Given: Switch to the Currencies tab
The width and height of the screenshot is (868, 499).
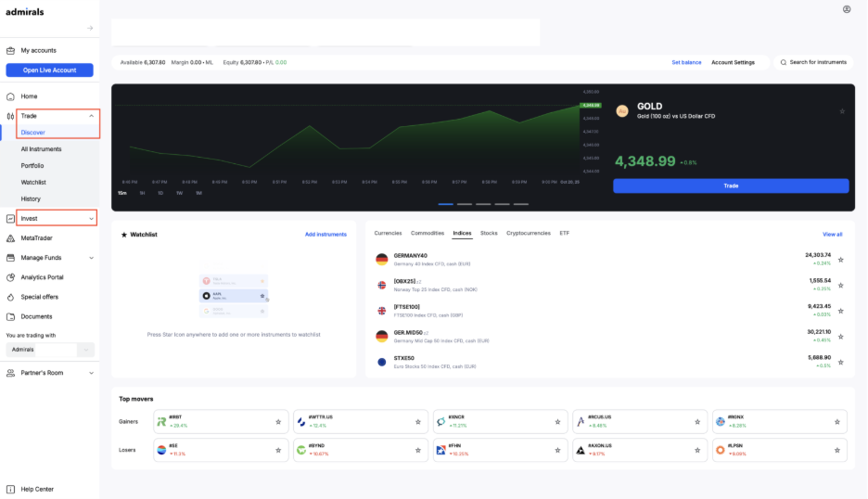Looking at the screenshot, I should [x=388, y=233].
